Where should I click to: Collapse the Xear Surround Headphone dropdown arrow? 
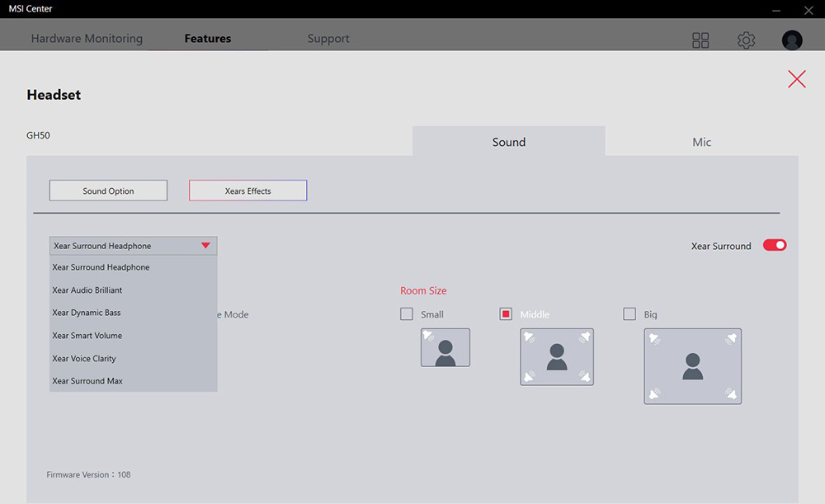click(x=205, y=246)
